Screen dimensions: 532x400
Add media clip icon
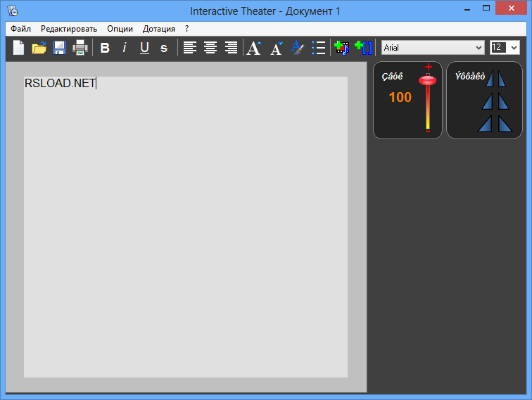tap(342, 48)
